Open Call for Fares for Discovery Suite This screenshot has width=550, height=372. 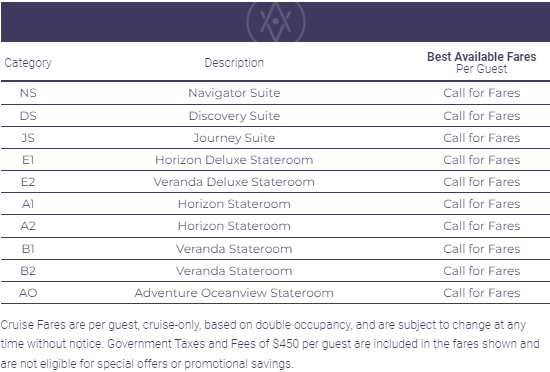[481, 116]
